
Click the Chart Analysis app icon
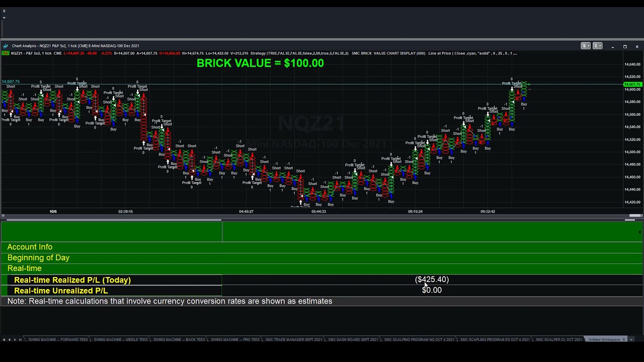(6, 46)
